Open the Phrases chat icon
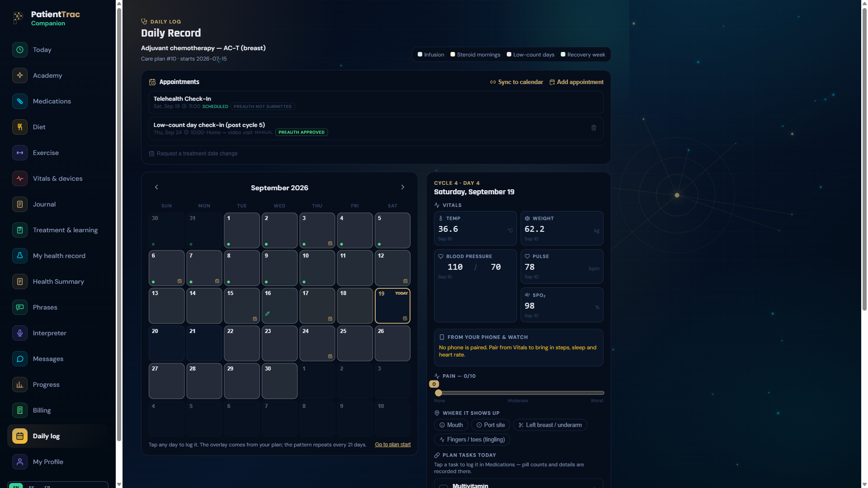Viewport: 868px width, 488px height. click(x=20, y=307)
